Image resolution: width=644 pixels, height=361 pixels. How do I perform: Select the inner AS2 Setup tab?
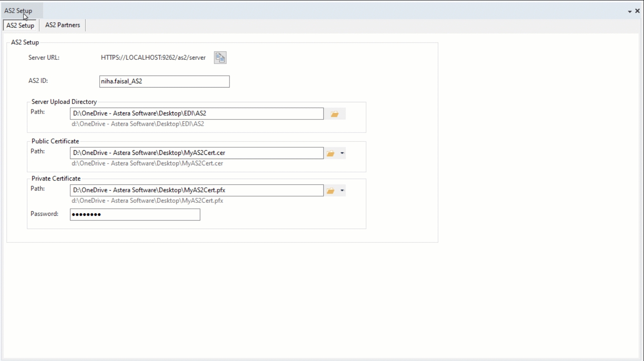[x=20, y=25]
